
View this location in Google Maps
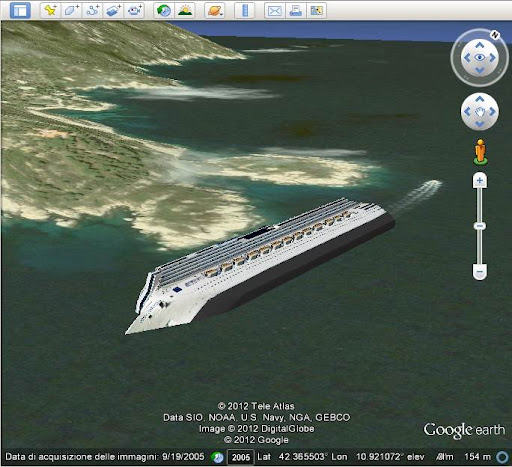[x=316, y=10]
